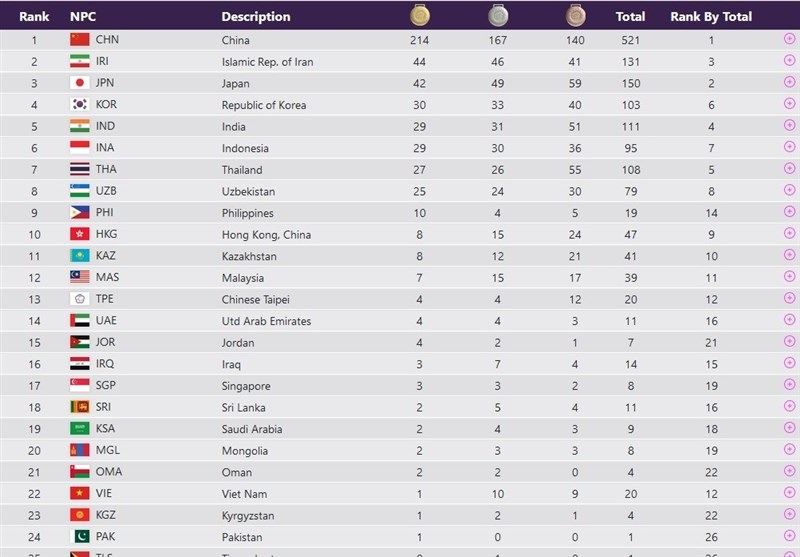This screenshot has height=557, width=800.
Task: Expand the China row details
Action: coord(790,40)
